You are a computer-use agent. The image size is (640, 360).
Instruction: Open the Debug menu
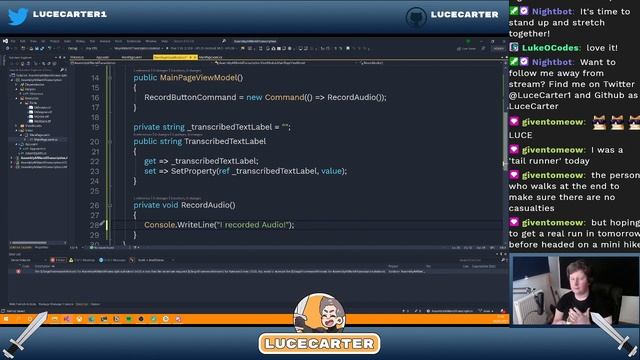point(80,41)
